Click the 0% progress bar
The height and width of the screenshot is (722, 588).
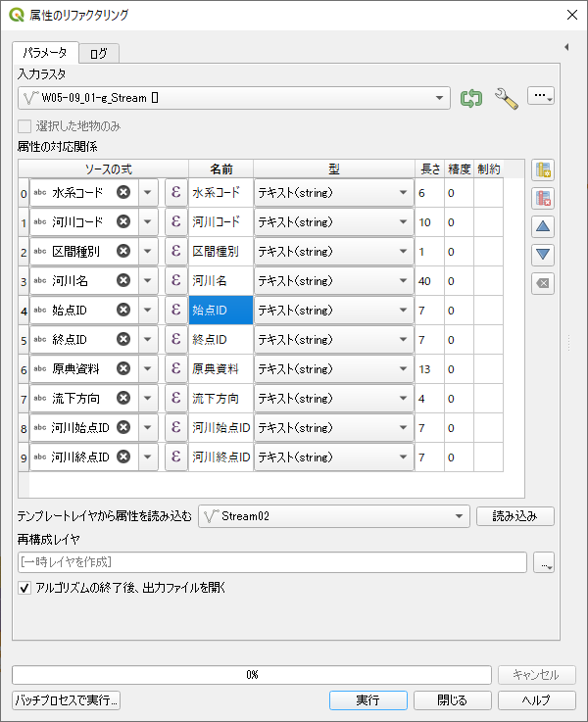(x=252, y=675)
